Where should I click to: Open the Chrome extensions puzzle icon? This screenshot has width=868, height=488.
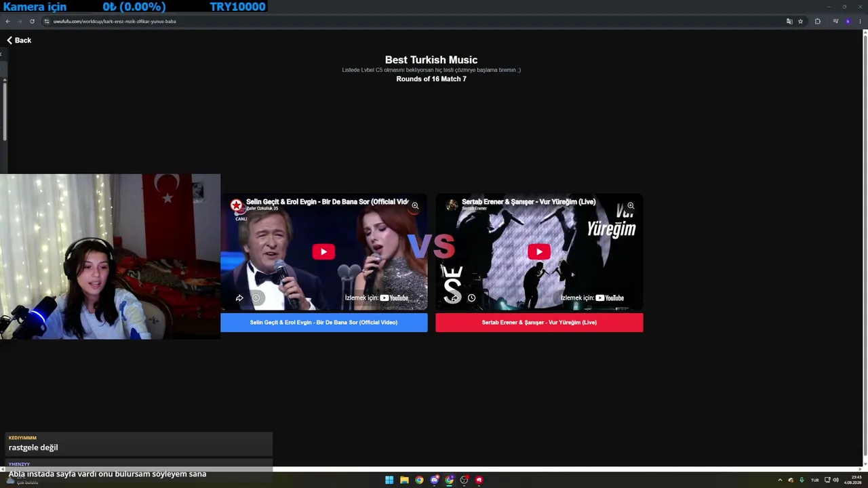click(x=817, y=21)
